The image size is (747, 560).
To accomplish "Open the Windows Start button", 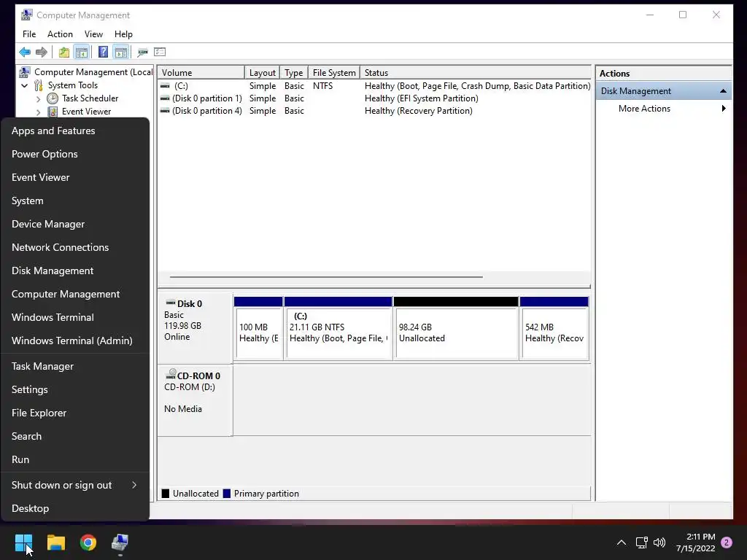I will click(x=23, y=542).
